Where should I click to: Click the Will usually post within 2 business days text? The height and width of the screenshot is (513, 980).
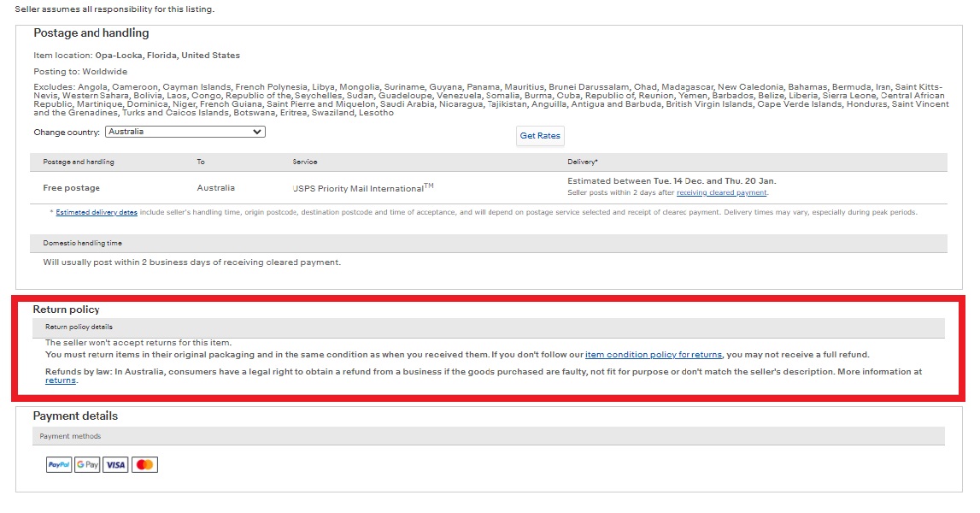(192, 262)
